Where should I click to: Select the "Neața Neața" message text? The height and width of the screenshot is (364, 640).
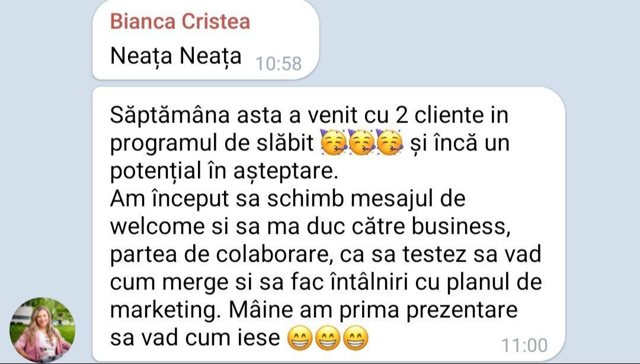tap(176, 56)
